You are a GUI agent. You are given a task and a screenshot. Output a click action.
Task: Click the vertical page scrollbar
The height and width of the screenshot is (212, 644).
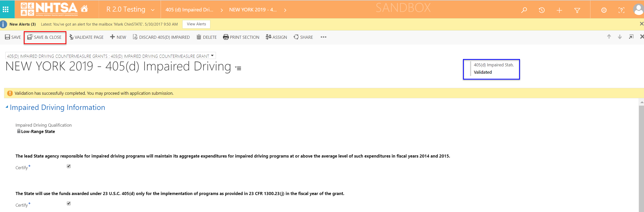click(x=641, y=157)
